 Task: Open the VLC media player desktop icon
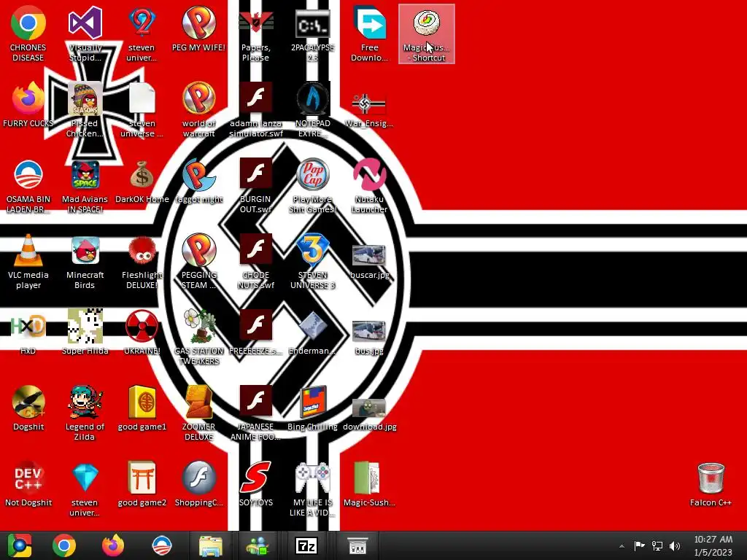(x=28, y=262)
